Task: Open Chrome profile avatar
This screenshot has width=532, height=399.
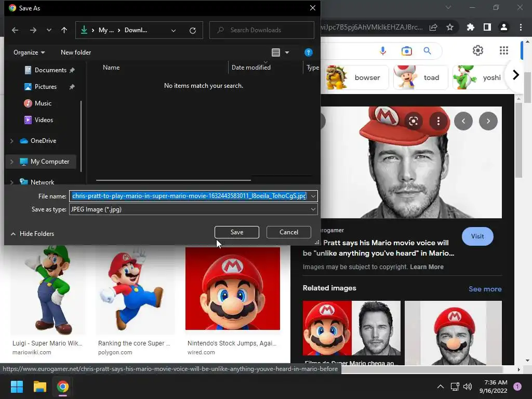Action: pyautogui.click(x=504, y=27)
